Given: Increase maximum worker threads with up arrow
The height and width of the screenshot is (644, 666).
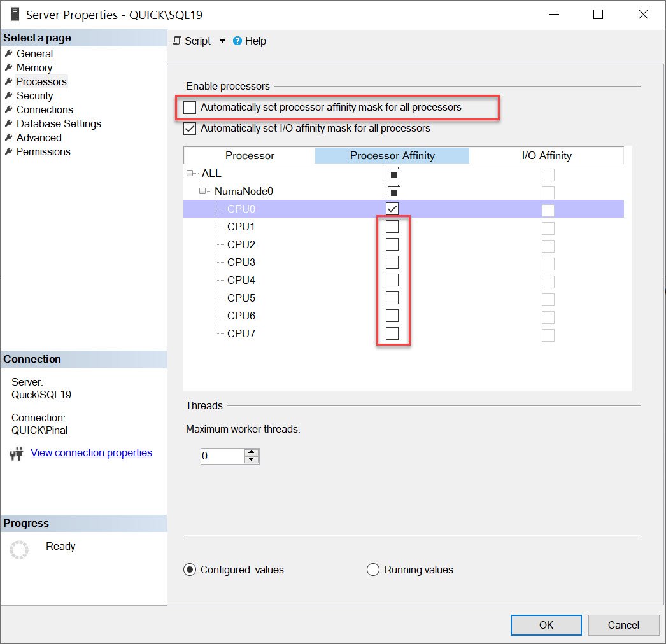Looking at the screenshot, I should click(x=252, y=452).
